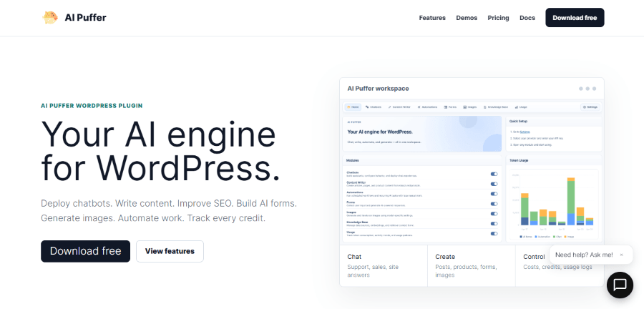Open Docs in the top navigation
The image size is (644, 309).
(527, 18)
